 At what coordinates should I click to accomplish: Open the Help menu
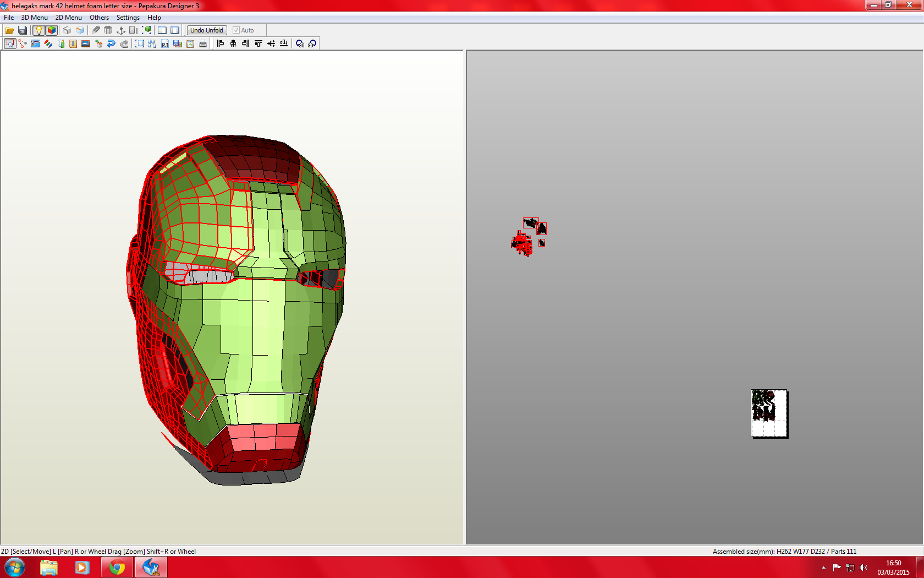tap(154, 18)
